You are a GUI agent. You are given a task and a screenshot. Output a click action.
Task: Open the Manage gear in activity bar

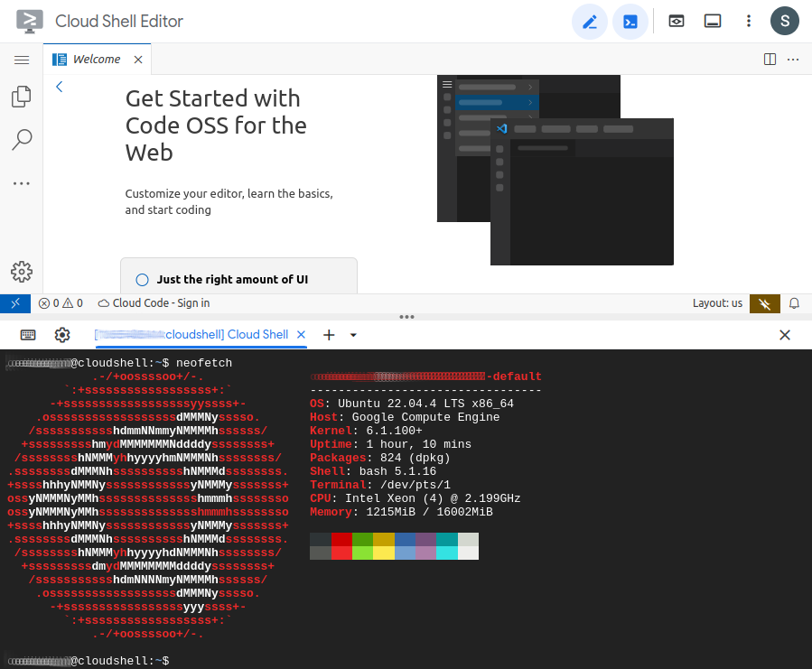(22, 272)
